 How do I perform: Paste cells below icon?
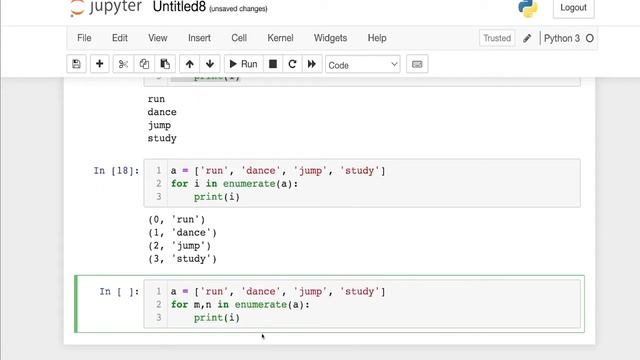point(165,64)
